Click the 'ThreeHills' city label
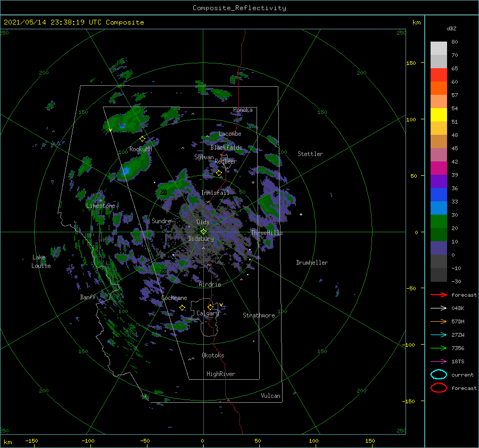The image size is (479, 448). tap(267, 233)
